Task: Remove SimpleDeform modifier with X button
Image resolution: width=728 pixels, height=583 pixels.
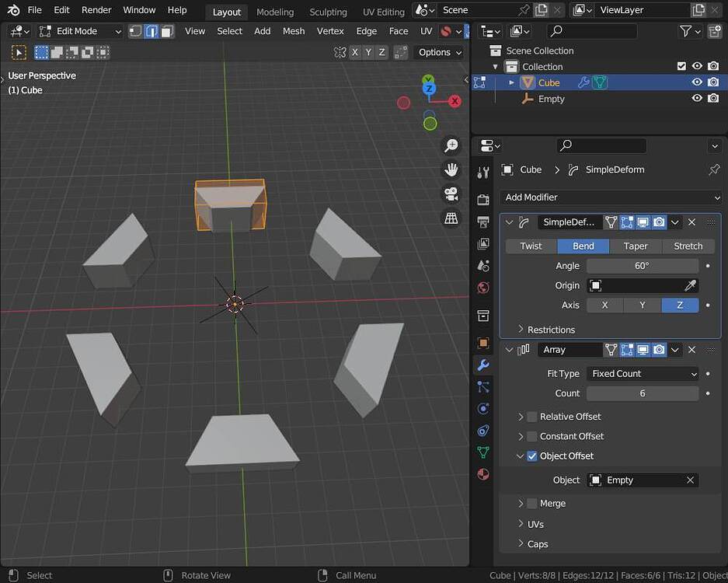Action: (x=691, y=222)
